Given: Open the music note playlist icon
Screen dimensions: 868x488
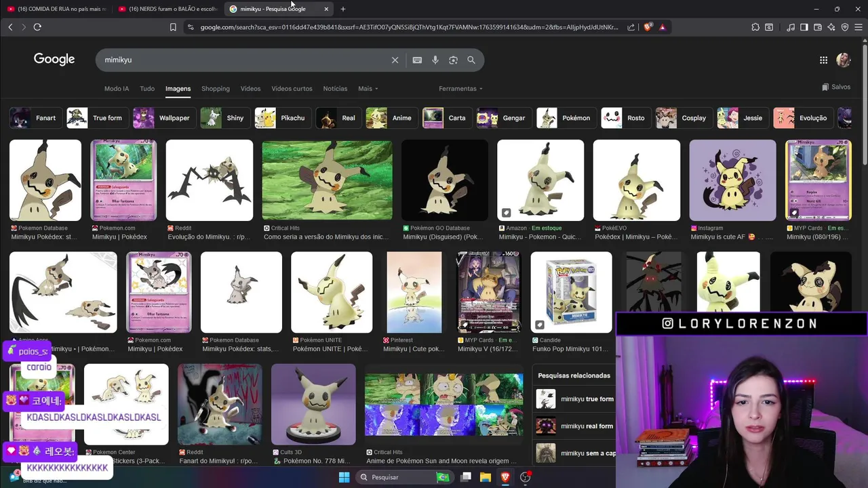Looking at the screenshot, I should point(791,27).
